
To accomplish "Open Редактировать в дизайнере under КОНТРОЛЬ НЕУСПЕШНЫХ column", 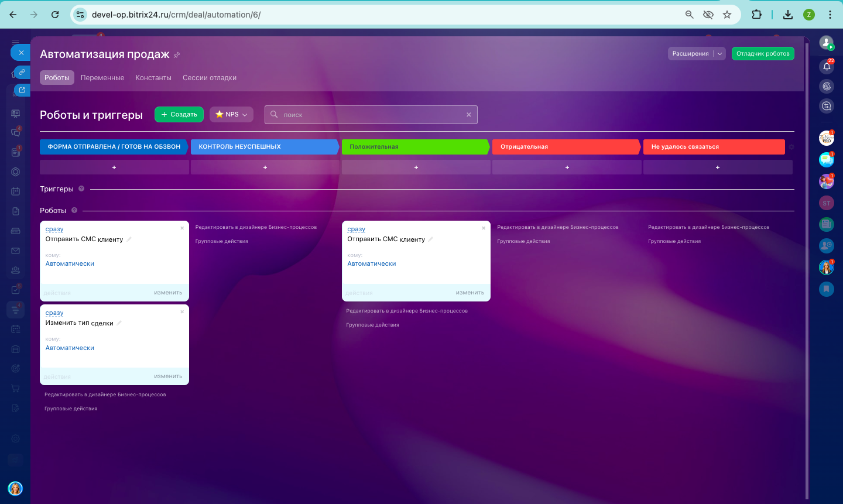I will point(256,227).
